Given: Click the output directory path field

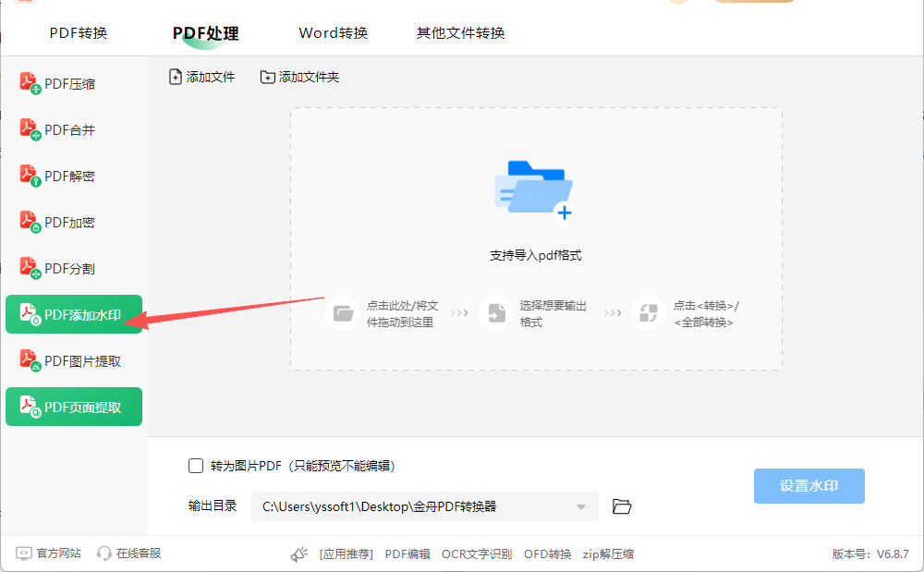Looking at the screenshot, I should tap(425, 506).
